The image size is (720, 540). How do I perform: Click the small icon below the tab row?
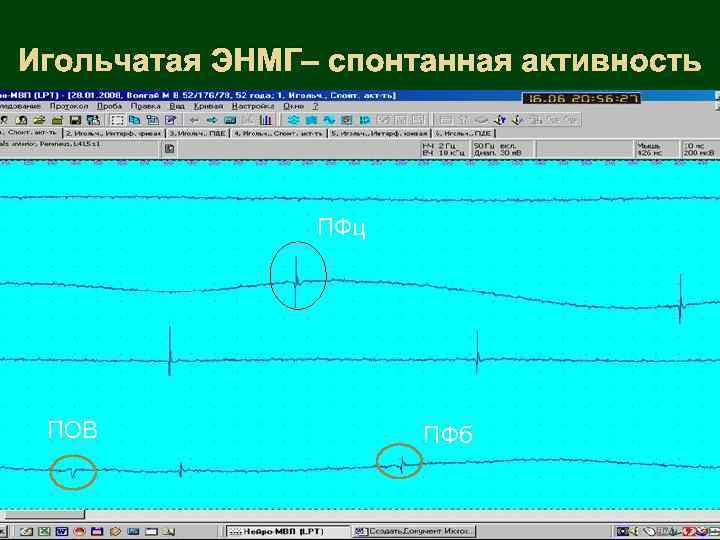tap(169, 148)
